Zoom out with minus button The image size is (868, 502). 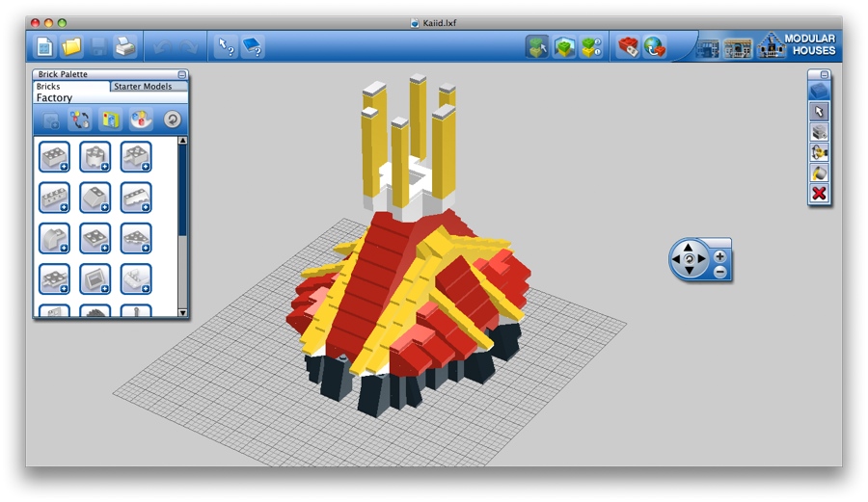pos(720,272)
